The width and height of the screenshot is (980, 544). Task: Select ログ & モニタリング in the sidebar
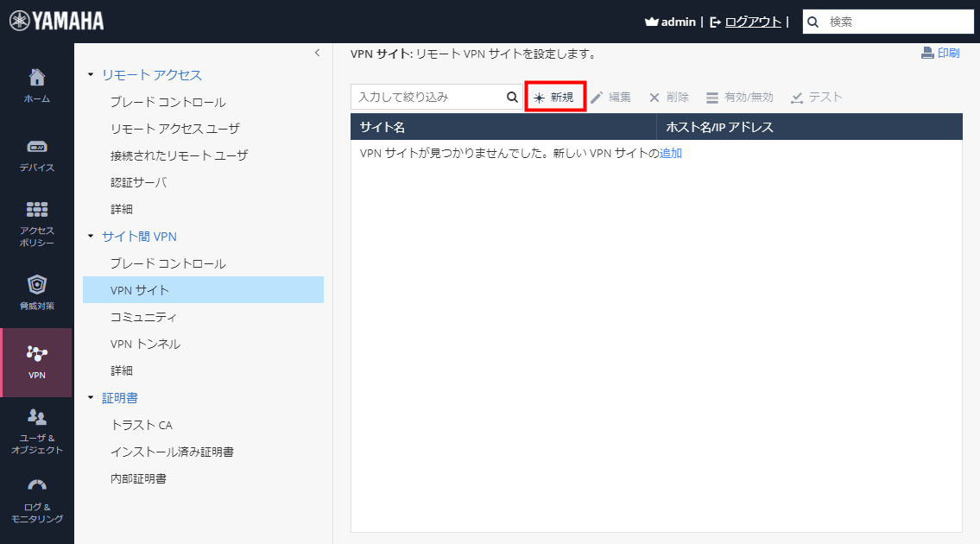point(36,499)
